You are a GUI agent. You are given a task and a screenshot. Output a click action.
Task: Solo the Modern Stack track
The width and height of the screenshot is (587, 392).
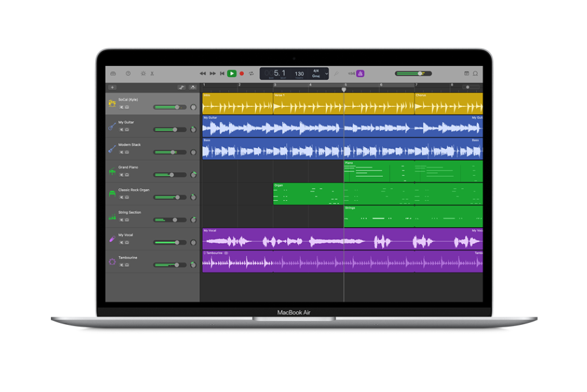[x=127, y=153]
